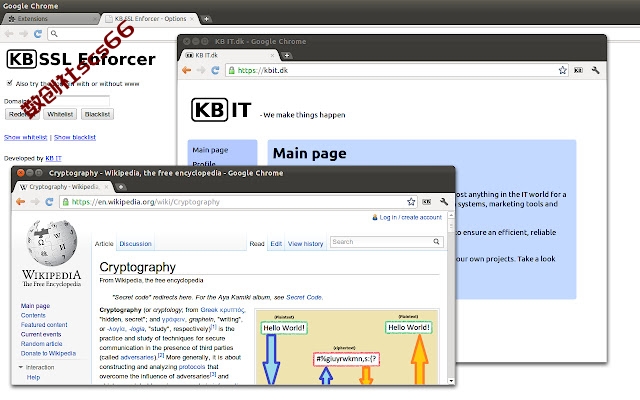Switch to the Extensions tab

[x=50, y=19]
